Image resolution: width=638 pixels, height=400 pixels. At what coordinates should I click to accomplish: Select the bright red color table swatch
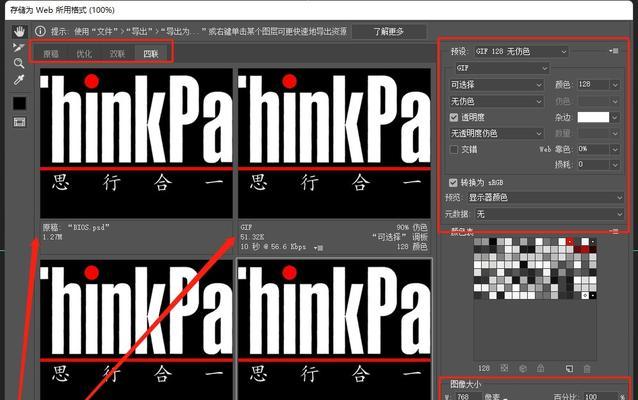(570, 241)
